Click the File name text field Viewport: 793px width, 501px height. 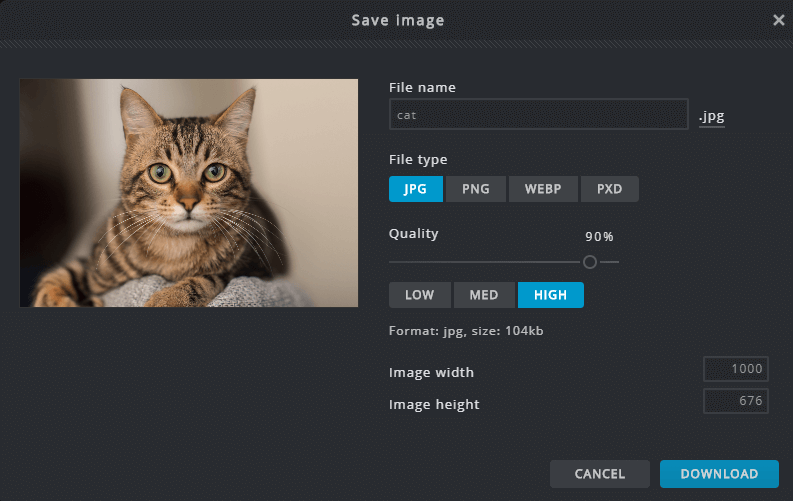pyautogui.click(x=538, y=115)
